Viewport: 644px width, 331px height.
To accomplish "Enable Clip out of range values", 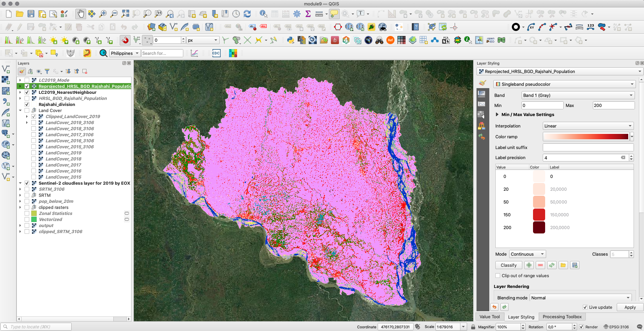I will pos(498,275).
